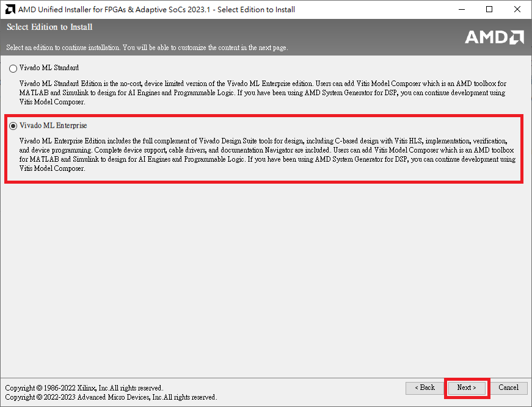Click the Back button to return
This screenshot has width=532, height=407.
[425, 387]
